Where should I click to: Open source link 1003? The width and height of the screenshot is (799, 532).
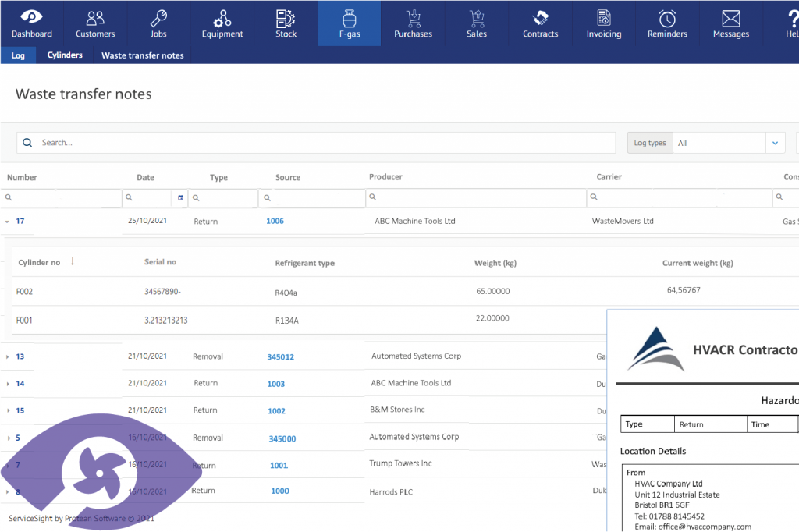click(x=276, y=385)
